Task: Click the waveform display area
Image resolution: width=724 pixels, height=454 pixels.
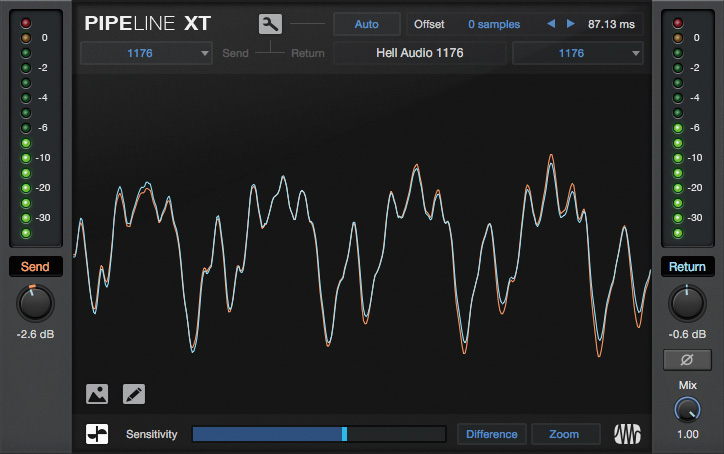Action: [362, 245]
